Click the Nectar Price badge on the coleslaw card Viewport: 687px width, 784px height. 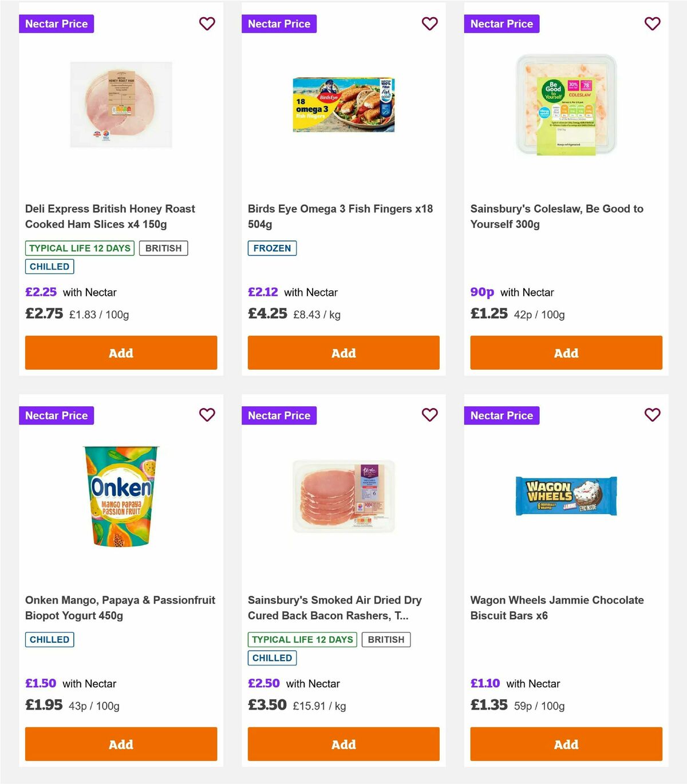pyautogui.click(x=502, y=23)
